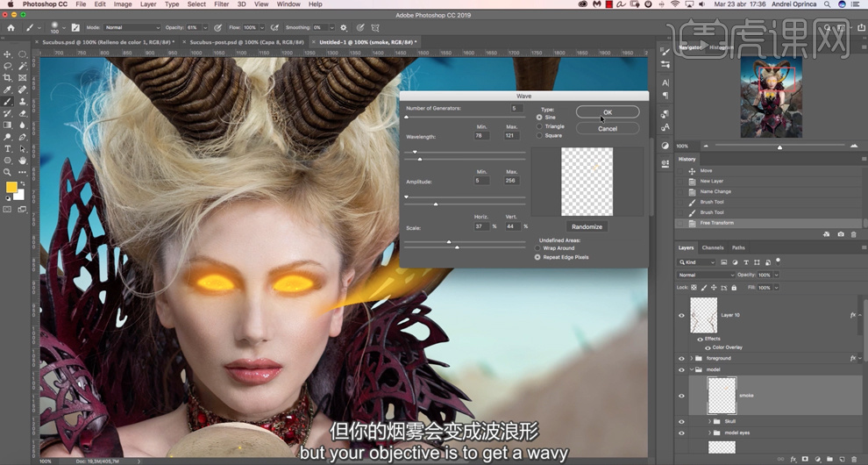868x465 pixels.
Task: Expand the foreground layer group
Action: point(692,358)
